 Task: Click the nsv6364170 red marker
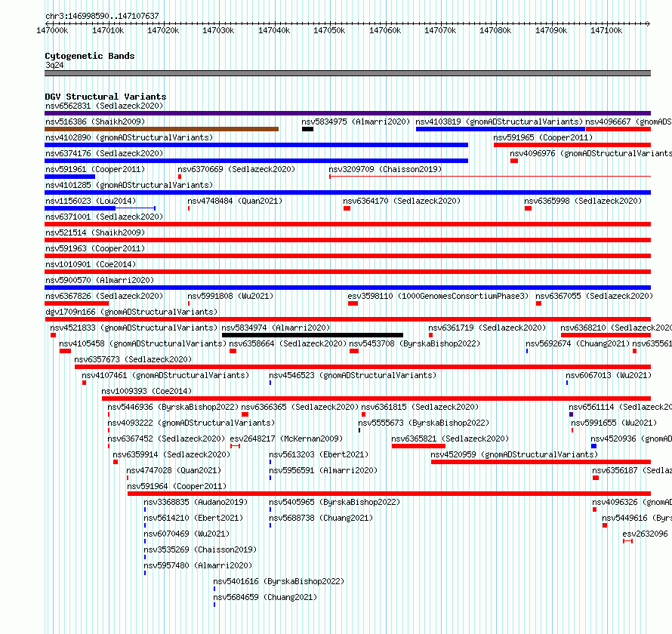(347, 208)
